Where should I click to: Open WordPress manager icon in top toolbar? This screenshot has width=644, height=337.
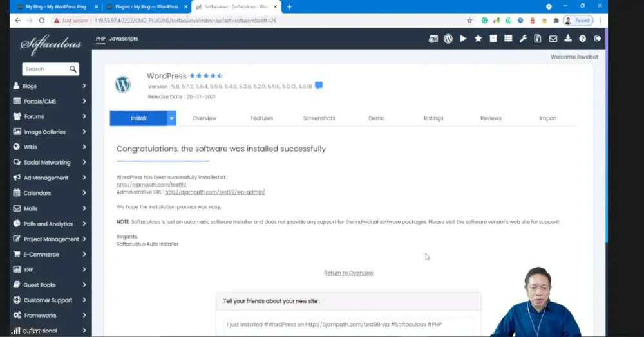pyautogui.click(x=448, y=39)
